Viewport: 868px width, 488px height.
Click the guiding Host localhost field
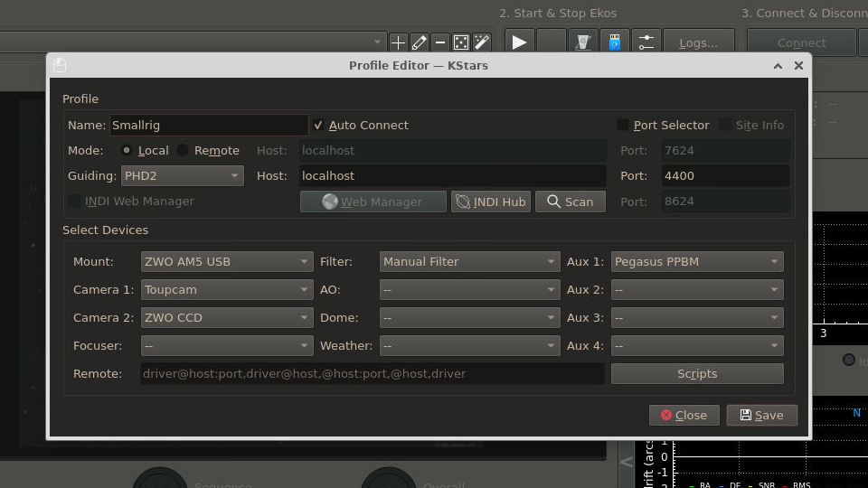click(452, 176)
